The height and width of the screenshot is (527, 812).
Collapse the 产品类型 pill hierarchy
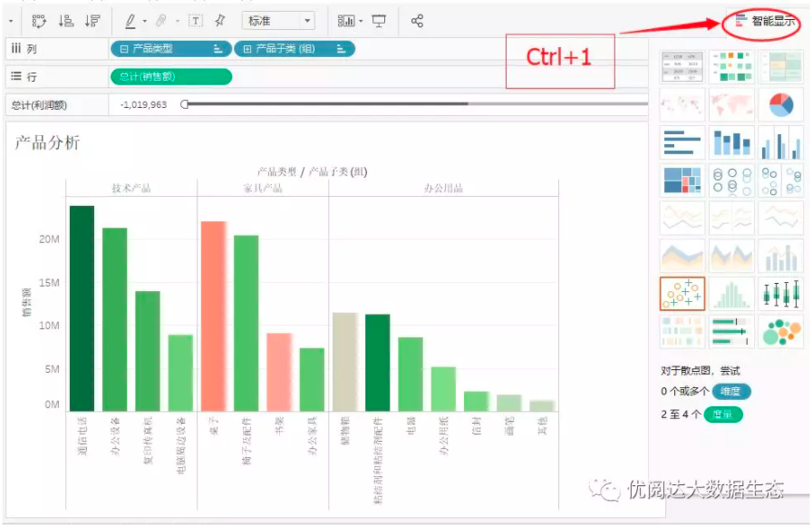tap(124, 49)
